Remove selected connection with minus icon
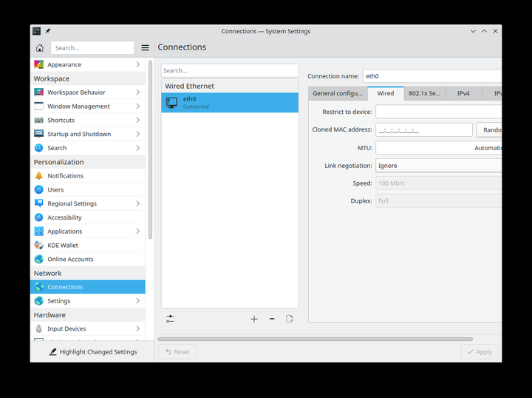Screen dimensions: 532x398 coord(272,319)
